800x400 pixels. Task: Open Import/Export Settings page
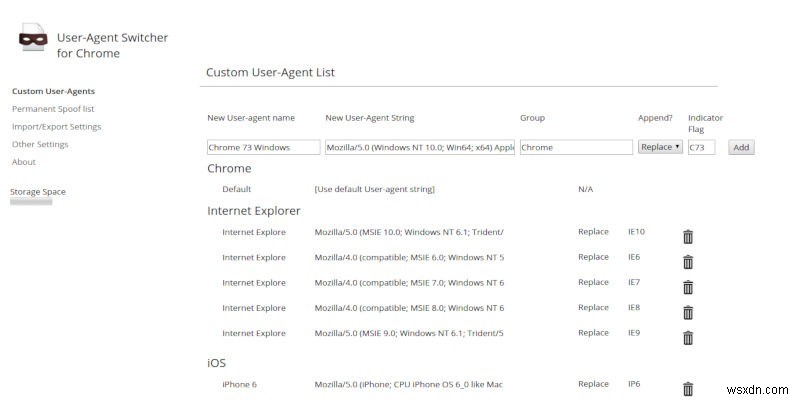[x=56, y=127]
